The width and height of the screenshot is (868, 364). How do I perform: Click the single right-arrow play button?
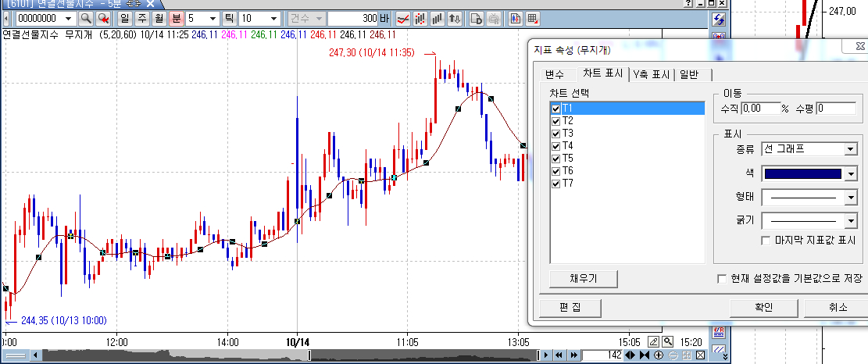(546, 355)
